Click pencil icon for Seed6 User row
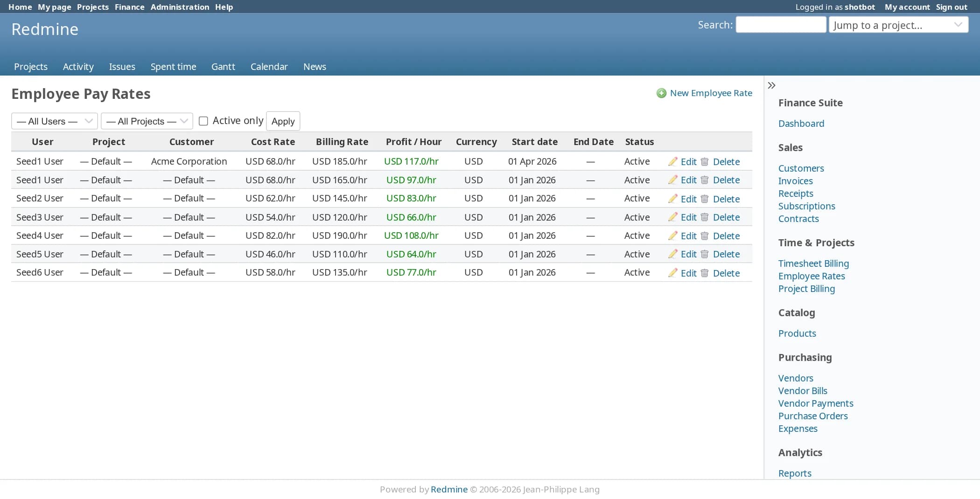Viewport: 980px width, 499px height. point(672,273)
